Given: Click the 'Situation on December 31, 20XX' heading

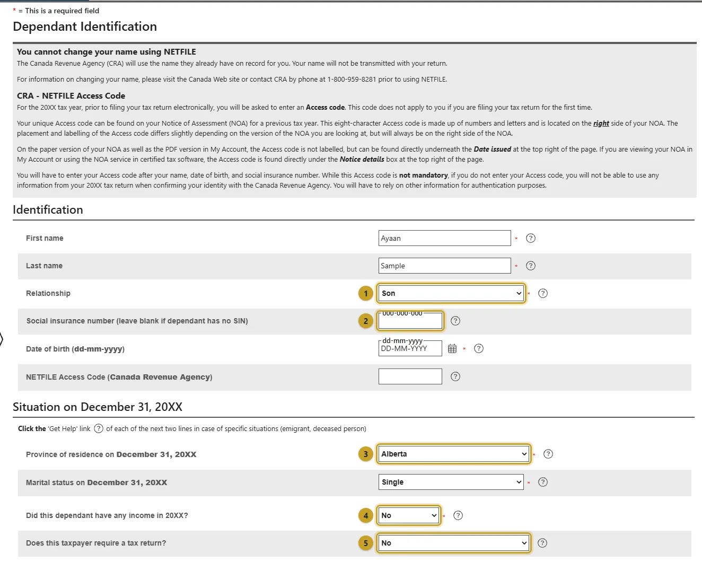Looking at the screenshot, I should [98, 407].
